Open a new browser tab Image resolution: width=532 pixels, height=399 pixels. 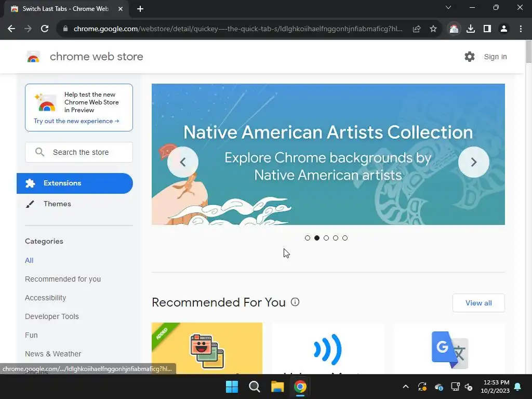coord(140,9)
